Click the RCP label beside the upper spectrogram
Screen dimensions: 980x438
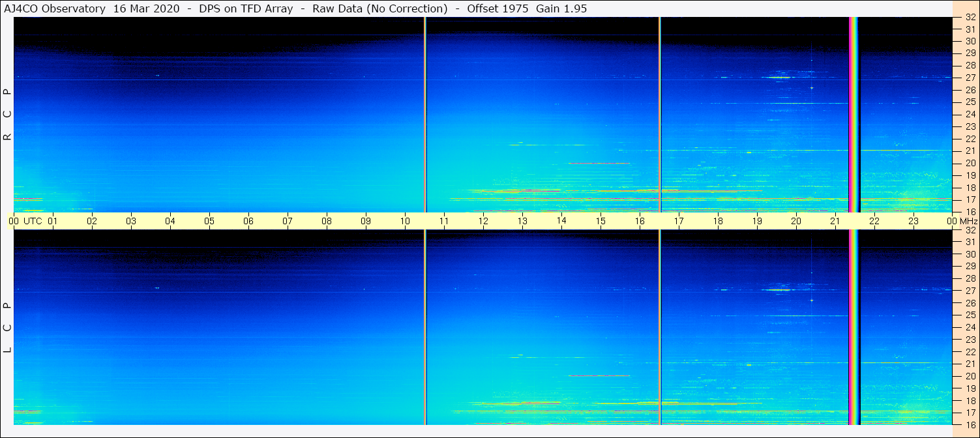click(8, 115)
